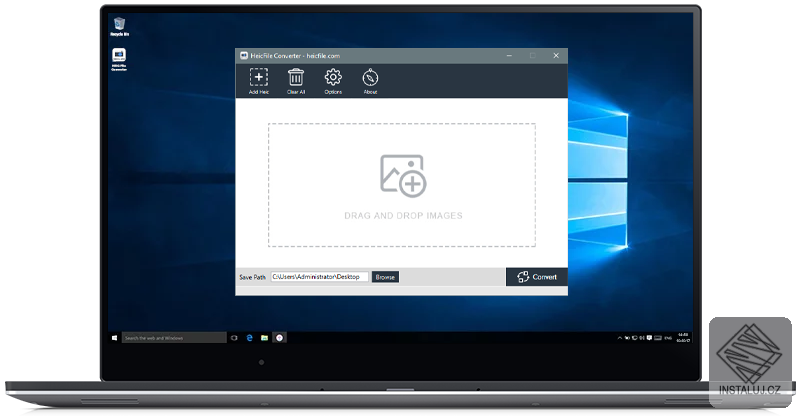
Task: Close the HeicFile Converter window
Action: pyautogui.click(x=556, y=56)
